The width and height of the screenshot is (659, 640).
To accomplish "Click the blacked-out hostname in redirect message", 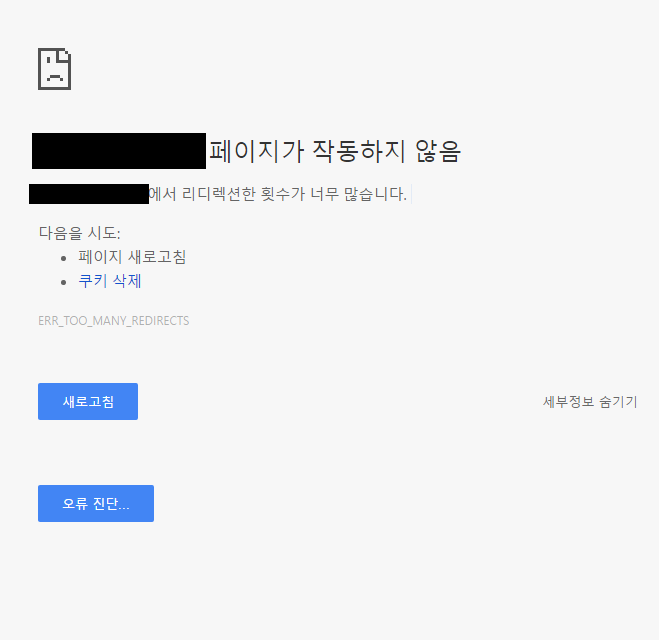I will (88, 194).
